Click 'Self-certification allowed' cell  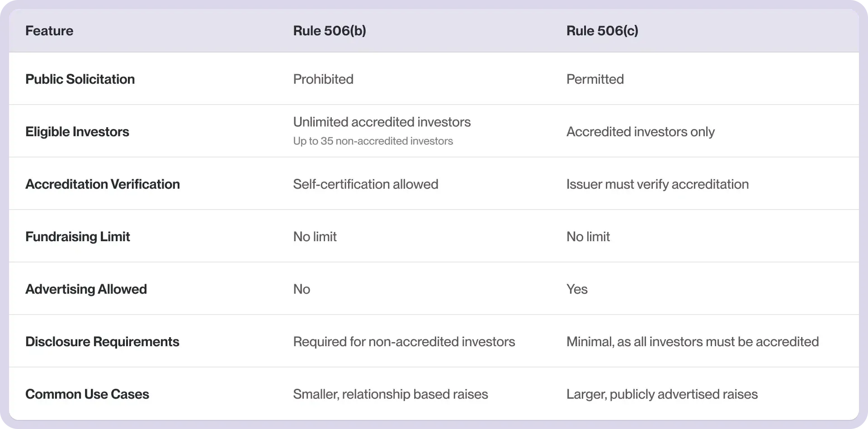tap(365, 184)
